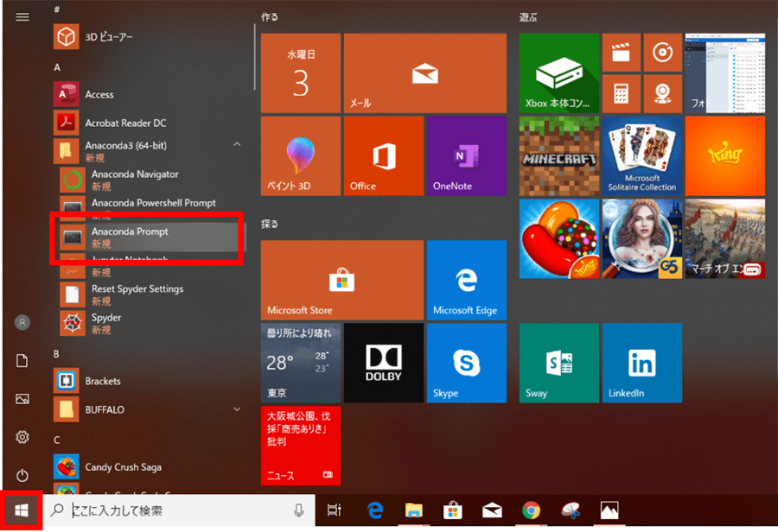778x532 pixels.
Task: Open Microsoft Store from the taskbar
Action: [452, 510]
